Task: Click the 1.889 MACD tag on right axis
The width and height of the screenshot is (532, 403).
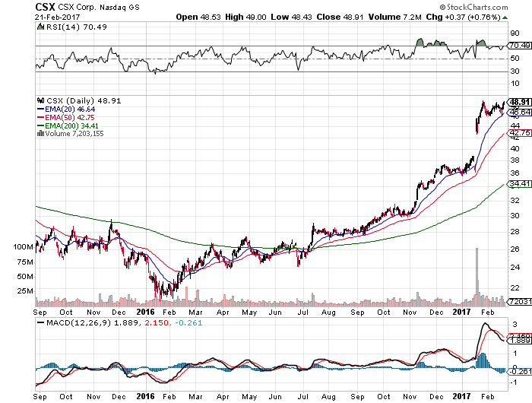Action: (519, 341)
